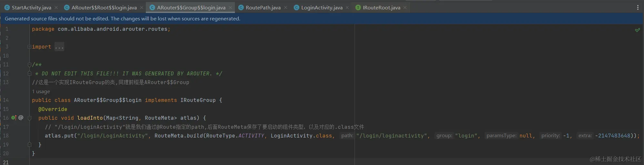Click the fold end marker on line 19

[x=29, y=145]
